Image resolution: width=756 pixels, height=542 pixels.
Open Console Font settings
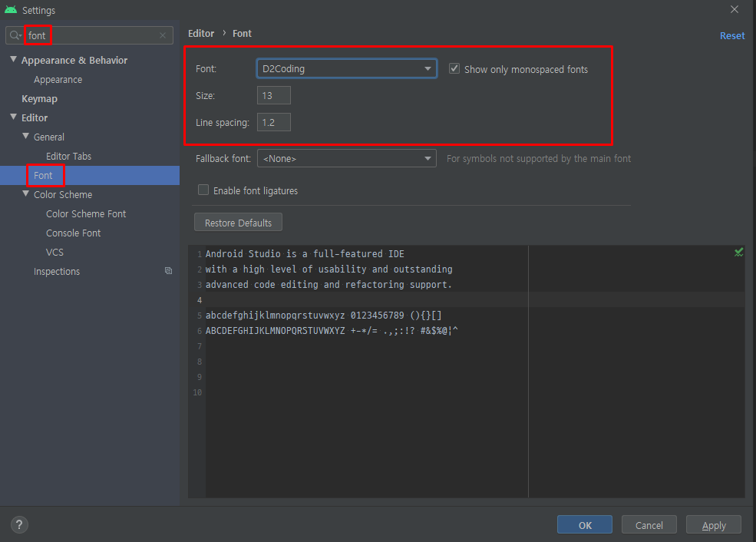tap(73, 233)
